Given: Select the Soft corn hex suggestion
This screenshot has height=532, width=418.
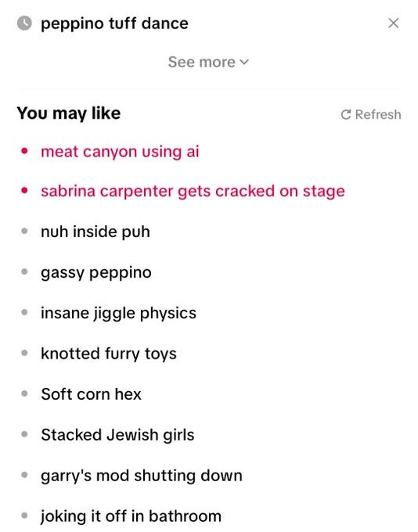Looking at the screenshot, I should (x=91, y=394).
